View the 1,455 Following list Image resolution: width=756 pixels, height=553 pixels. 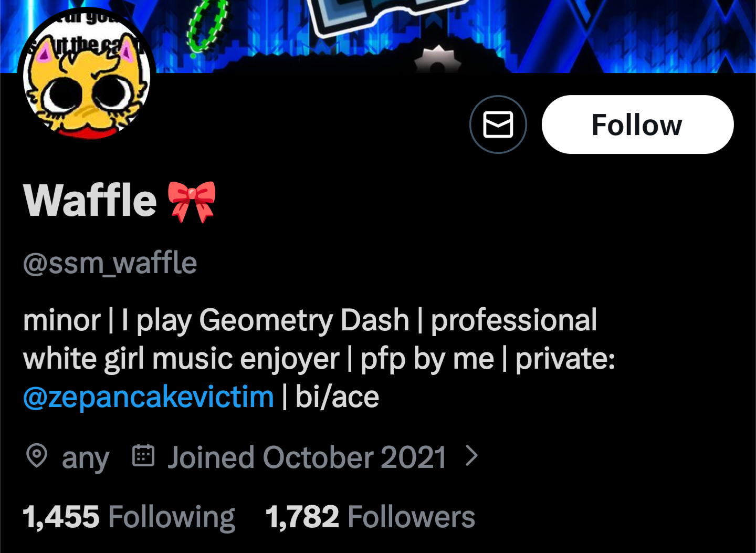tap(129, 517)
